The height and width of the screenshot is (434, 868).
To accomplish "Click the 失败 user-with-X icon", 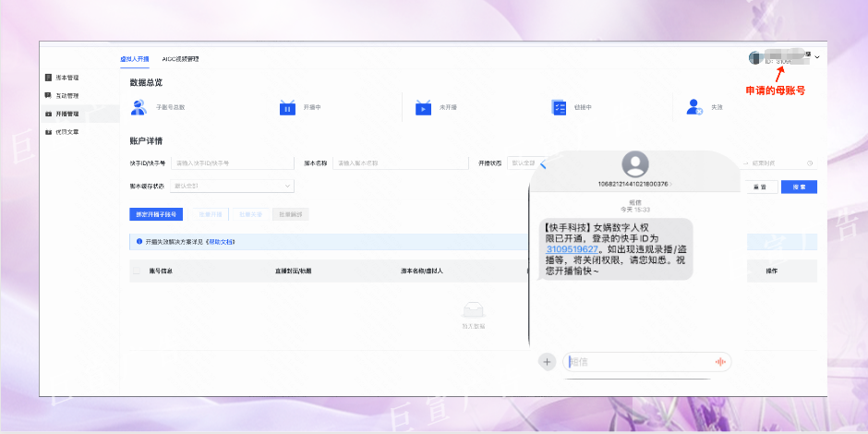I will [694, 107].
